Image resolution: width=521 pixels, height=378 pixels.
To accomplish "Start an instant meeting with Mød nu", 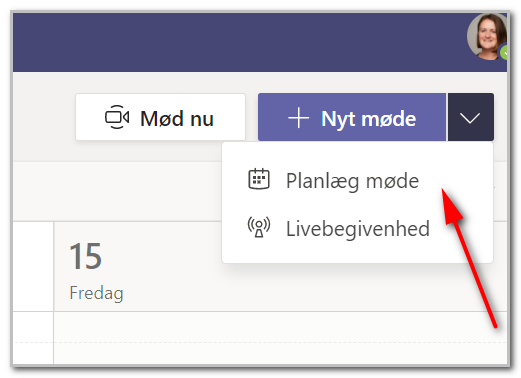I will point(160,117).
